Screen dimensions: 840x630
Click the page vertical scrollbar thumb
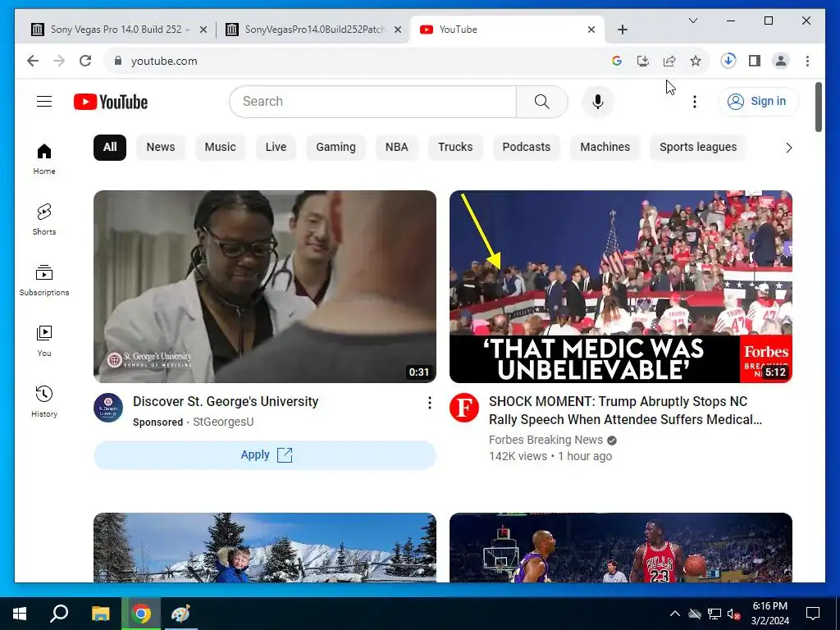(x=818, y=107)
